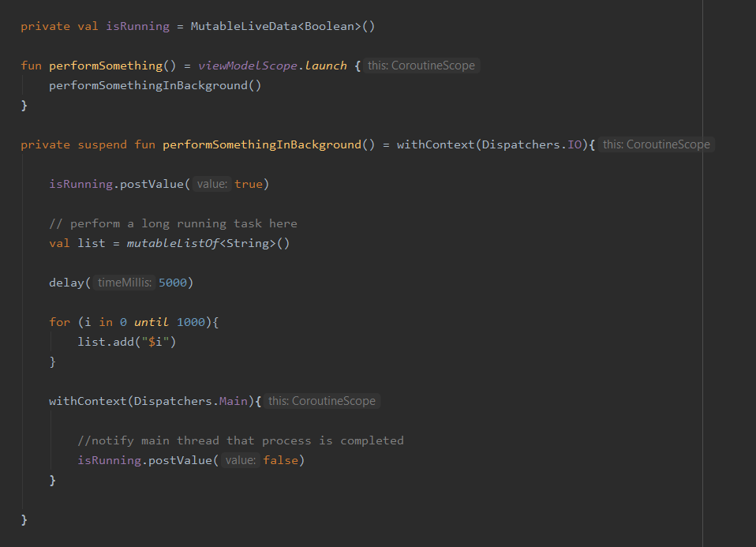Click the notify main thread comment

241,441
